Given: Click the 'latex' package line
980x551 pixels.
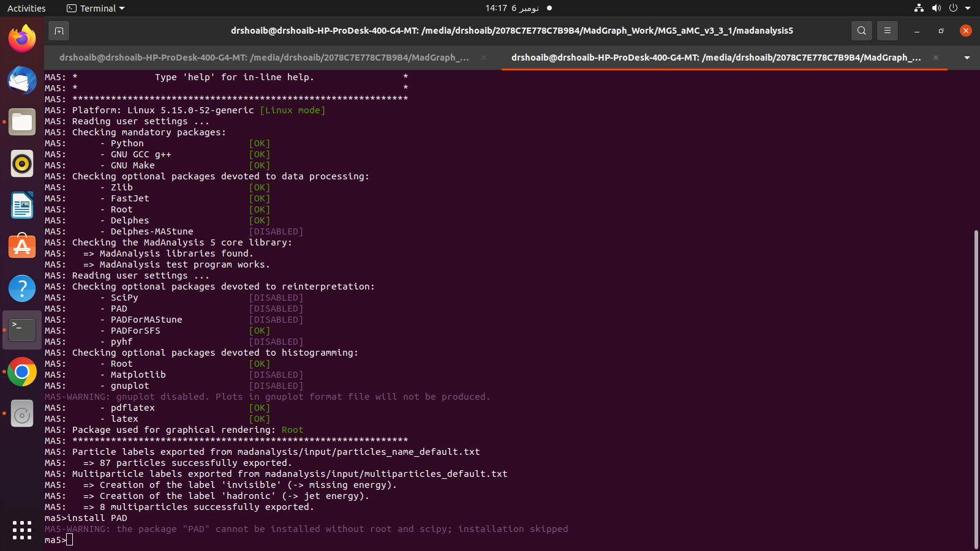Looking at the screenshot, I should [x=157, y=419].
